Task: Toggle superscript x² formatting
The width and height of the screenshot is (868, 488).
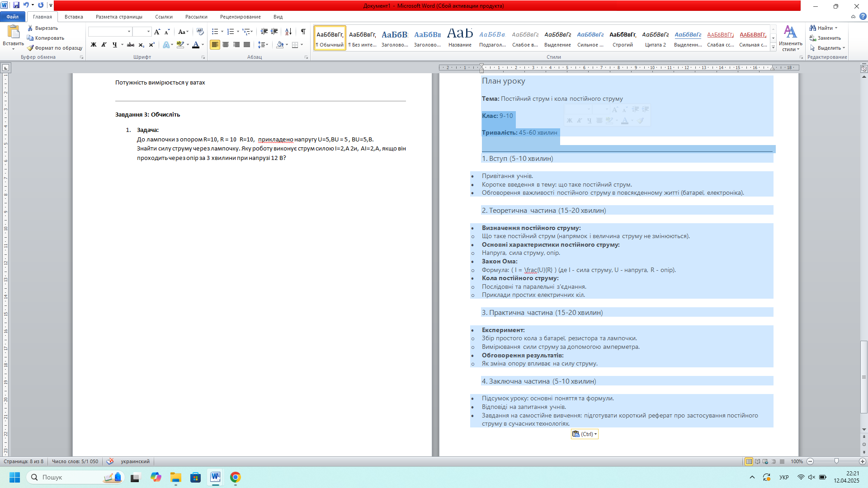Action: point(151,45)
